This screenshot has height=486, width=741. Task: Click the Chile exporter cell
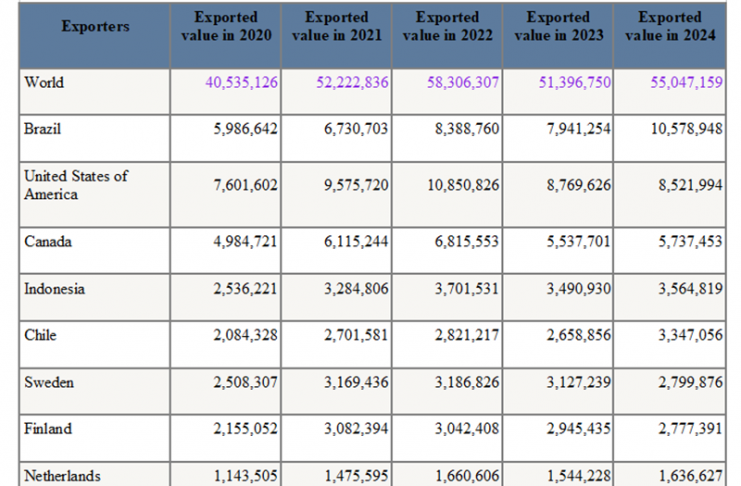point(40,335)
